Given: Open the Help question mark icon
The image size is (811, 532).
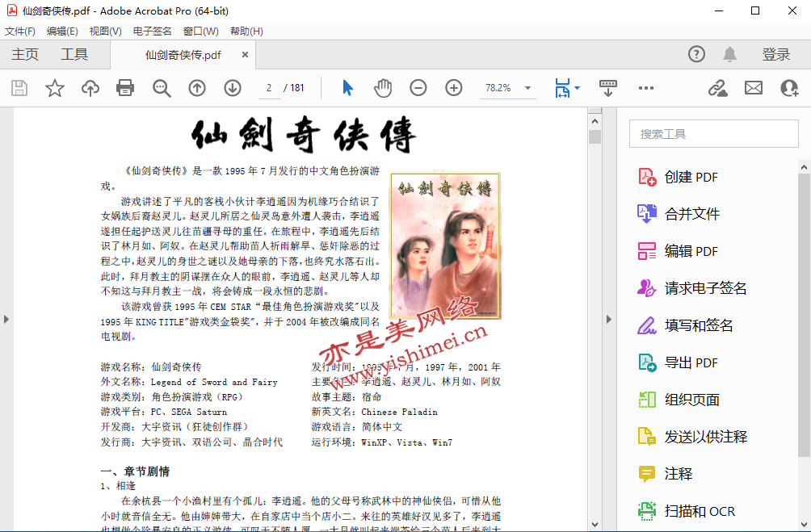Looking at the screenshot, I should tap(696, 54).
